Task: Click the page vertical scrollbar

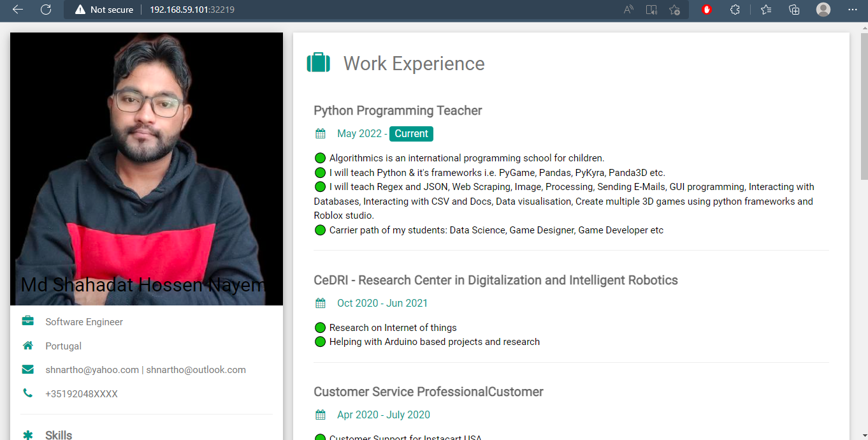Action: pyautogui.click(x=864, y=231)
